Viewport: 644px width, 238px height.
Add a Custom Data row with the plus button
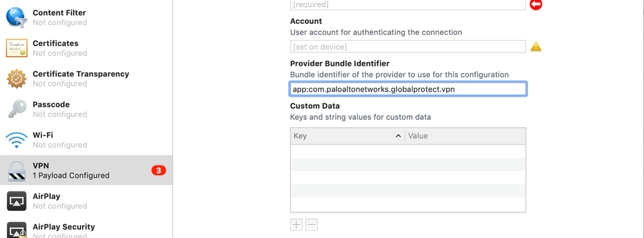[296, 224]
